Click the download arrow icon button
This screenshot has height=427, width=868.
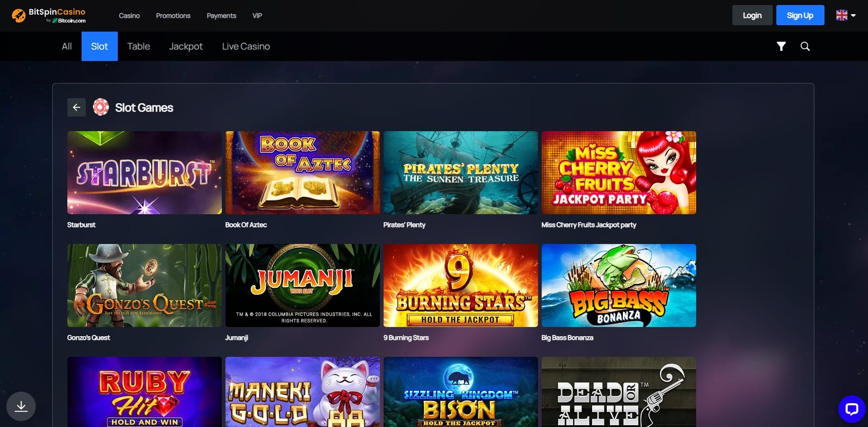point(21,406)
